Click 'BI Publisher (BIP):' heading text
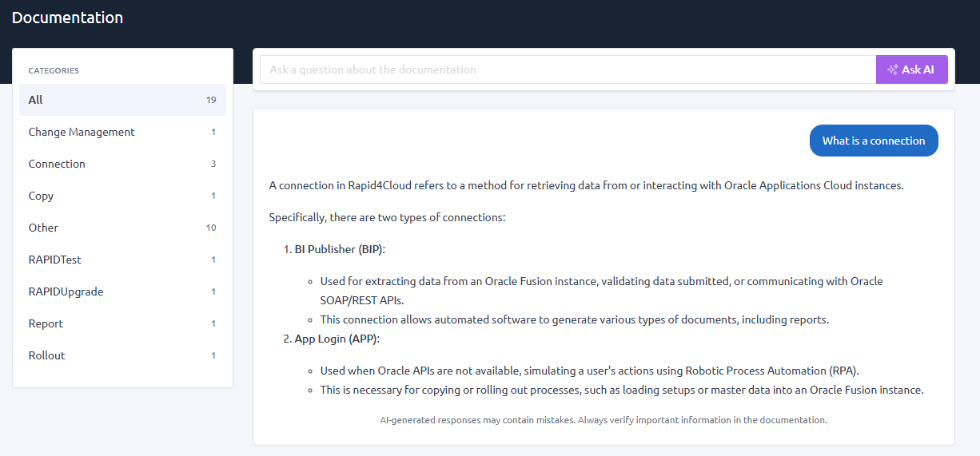 340,249
